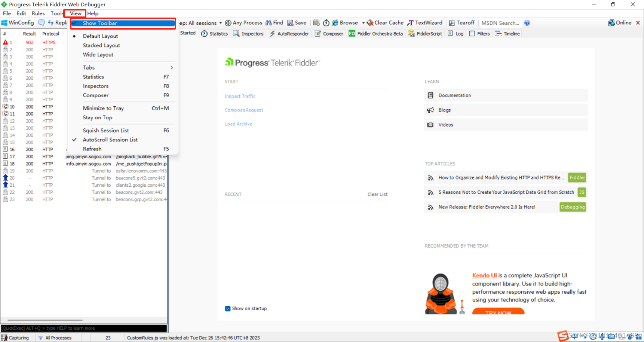Open the AutoResponder tab

pos(289,34)
